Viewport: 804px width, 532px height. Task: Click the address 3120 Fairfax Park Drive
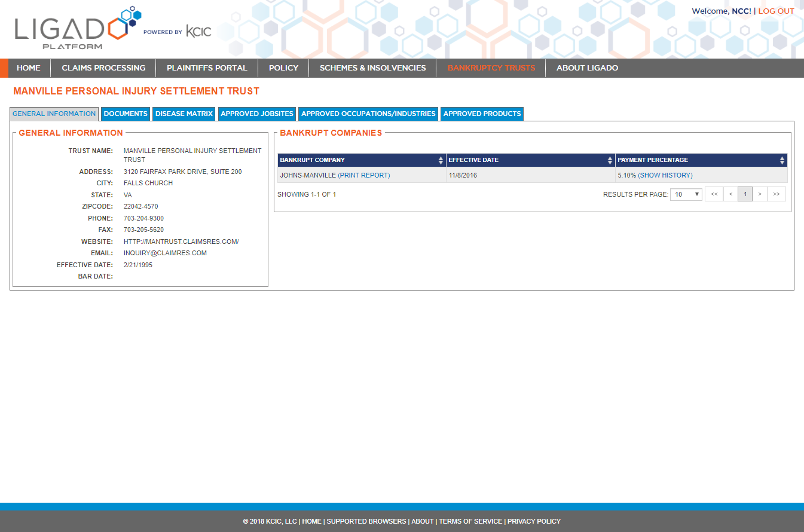pyautogui.click(x=182, y=172)
